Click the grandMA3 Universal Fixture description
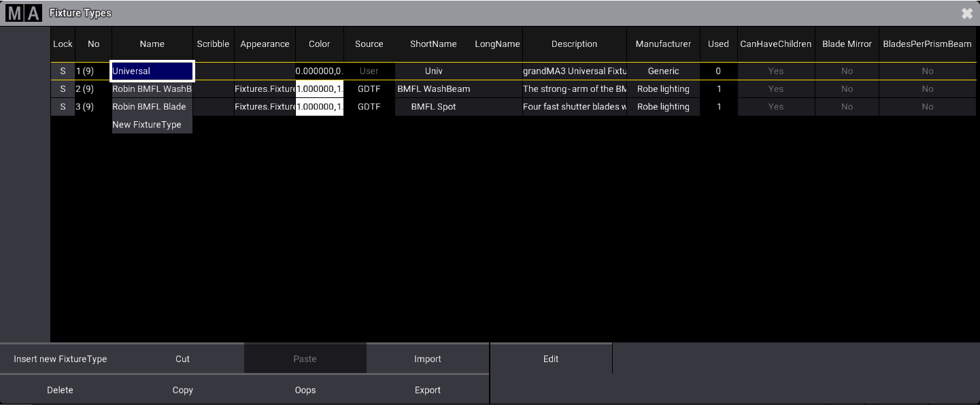This screenshot has width=980, height=405. 575,71
